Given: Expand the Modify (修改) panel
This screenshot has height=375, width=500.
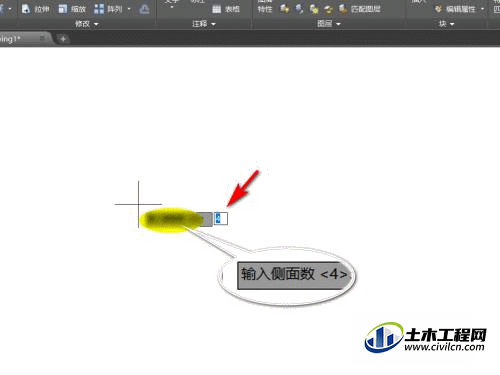Looking at the screenshot, I should pyautogui.click(x=87, y=24).
